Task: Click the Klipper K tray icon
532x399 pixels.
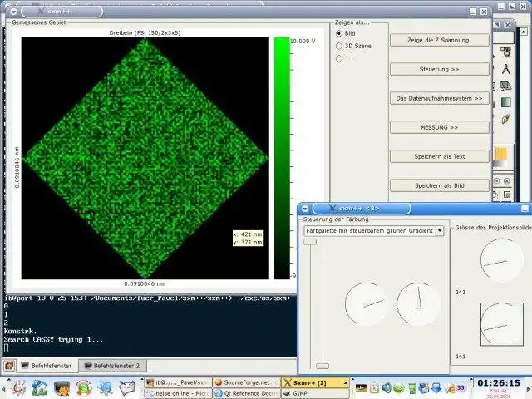Action: (x=375, y=388)
